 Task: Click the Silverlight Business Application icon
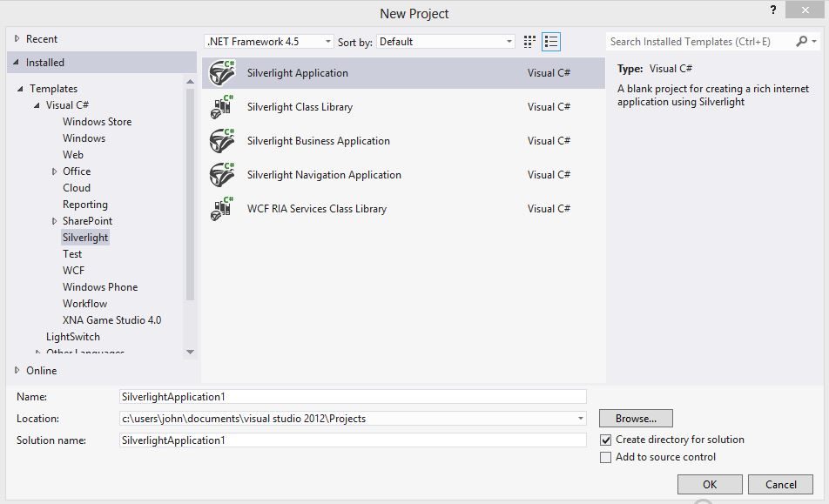[x=221, y=140]
